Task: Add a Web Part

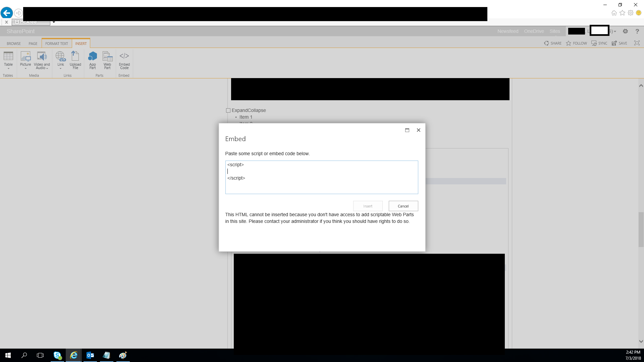Action: 107,60
